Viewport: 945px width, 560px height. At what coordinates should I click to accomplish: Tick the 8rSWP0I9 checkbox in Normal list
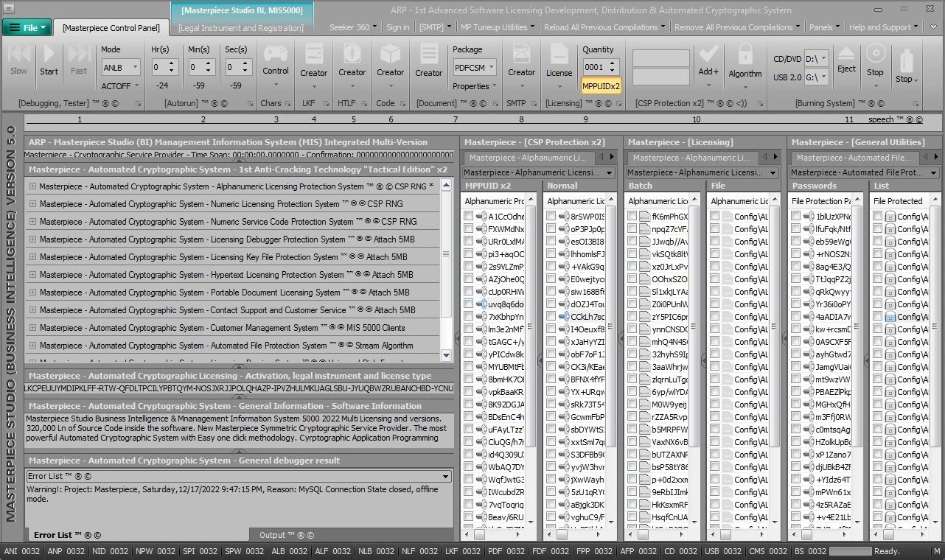click(x=551, y=216)
